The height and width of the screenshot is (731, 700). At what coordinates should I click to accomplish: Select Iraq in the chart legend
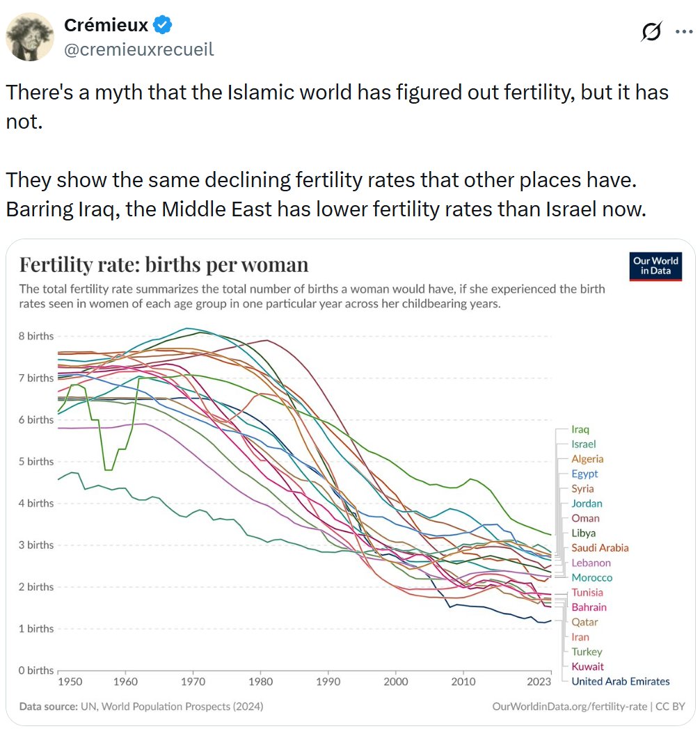coord(580,429)
